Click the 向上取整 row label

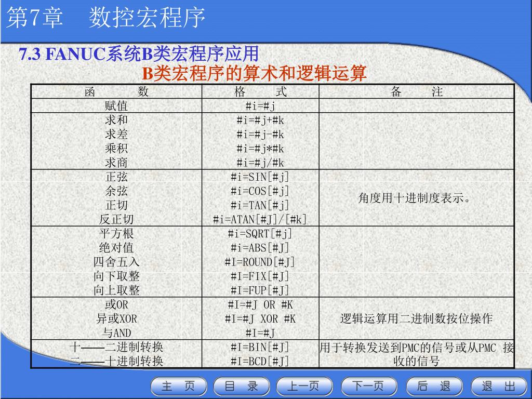pyautogui.click(x=116, y=290)
